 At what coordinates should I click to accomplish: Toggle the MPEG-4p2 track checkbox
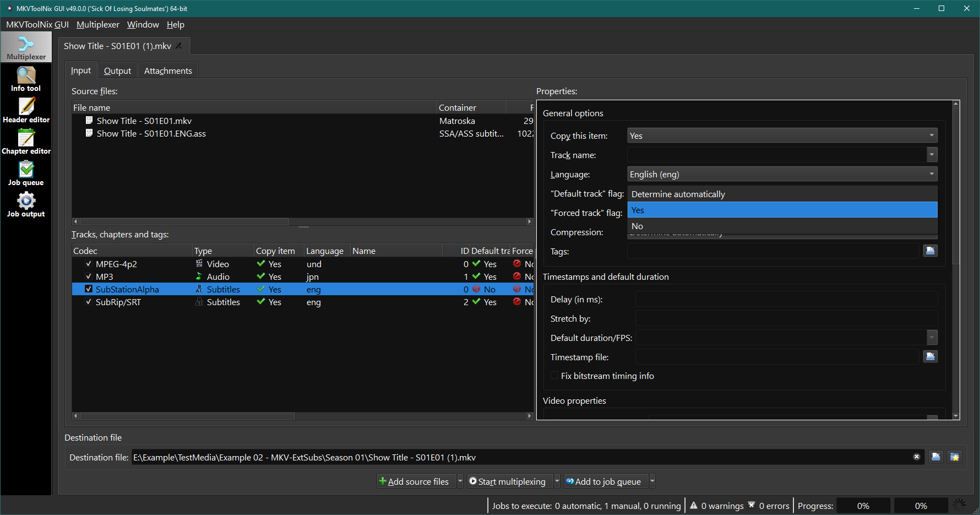[88, 263]
